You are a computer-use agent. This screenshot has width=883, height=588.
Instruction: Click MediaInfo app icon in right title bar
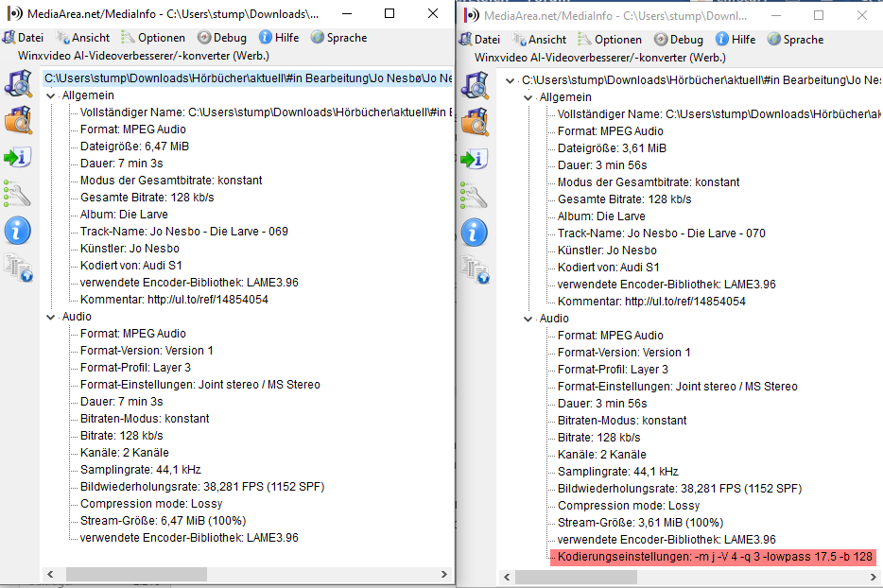pyautogui.click(x=472, y=15)
